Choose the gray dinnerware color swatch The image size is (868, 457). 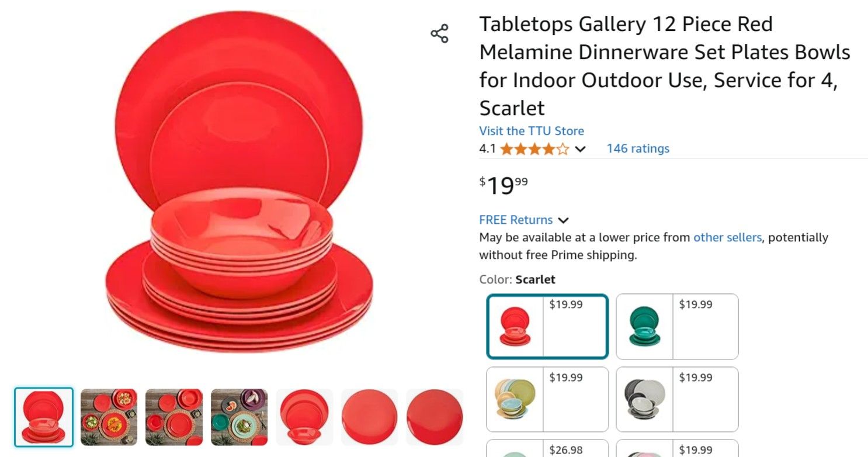[x=677, y=399]
